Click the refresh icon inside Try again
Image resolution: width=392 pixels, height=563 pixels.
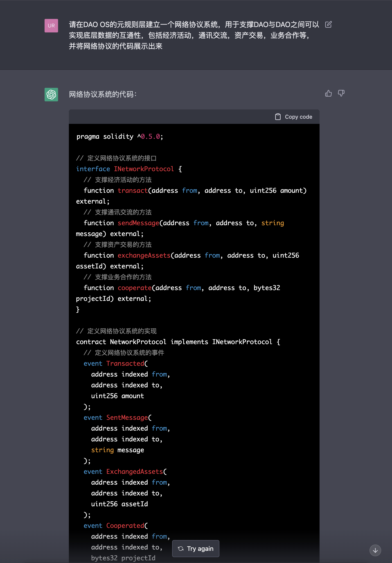[181, 549]
